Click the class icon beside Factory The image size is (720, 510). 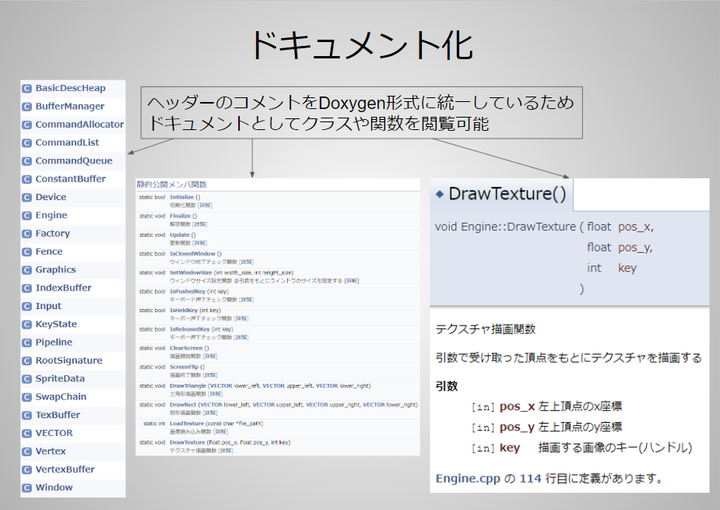(x=27, y=234)
